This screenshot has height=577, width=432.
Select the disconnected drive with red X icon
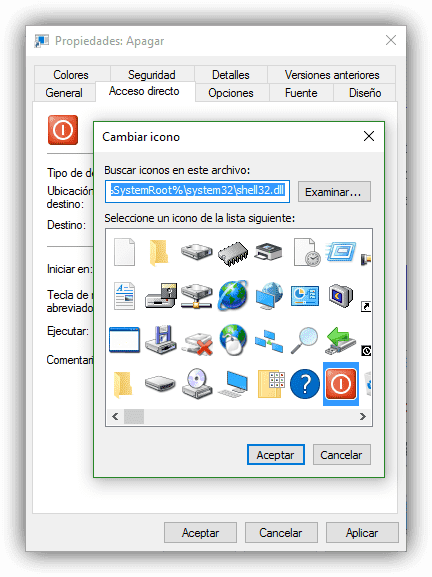coord(198,343)
